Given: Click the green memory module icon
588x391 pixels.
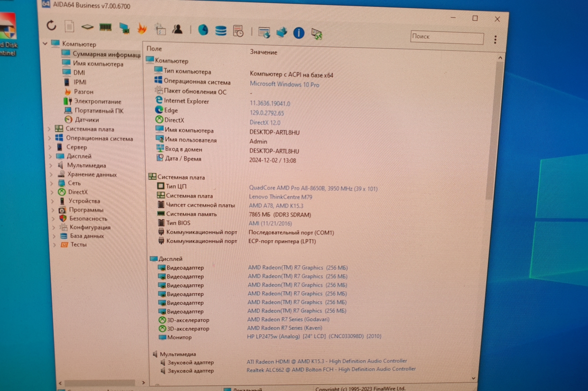Looking at the screenshot, I should coord(105,27).
